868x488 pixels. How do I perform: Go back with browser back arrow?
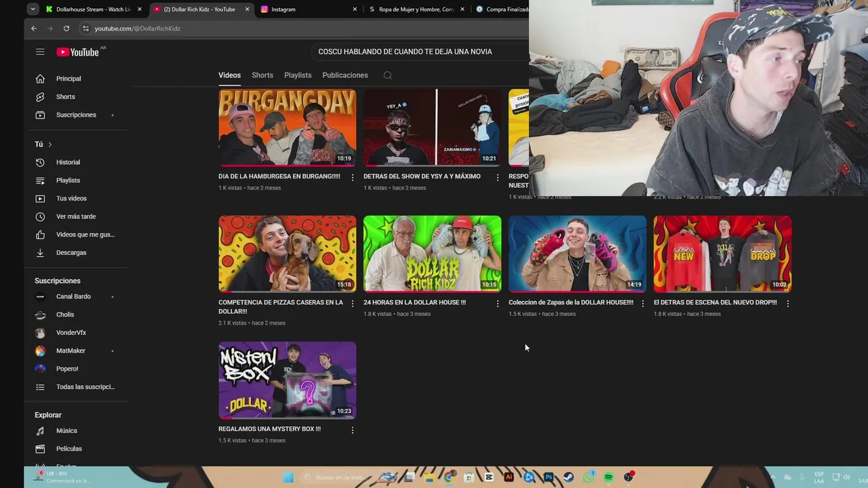[x=34, y=28]
